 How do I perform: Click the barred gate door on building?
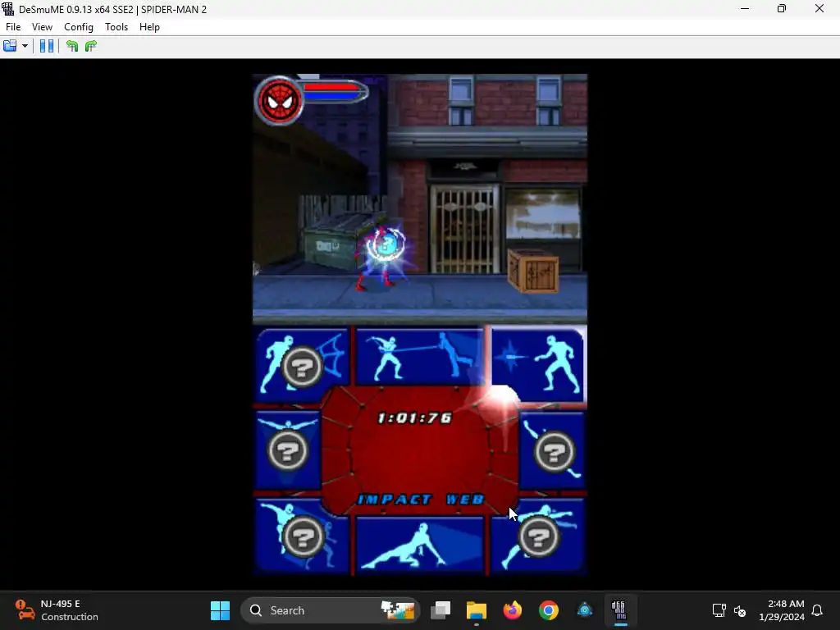click(x=464, y=230)
